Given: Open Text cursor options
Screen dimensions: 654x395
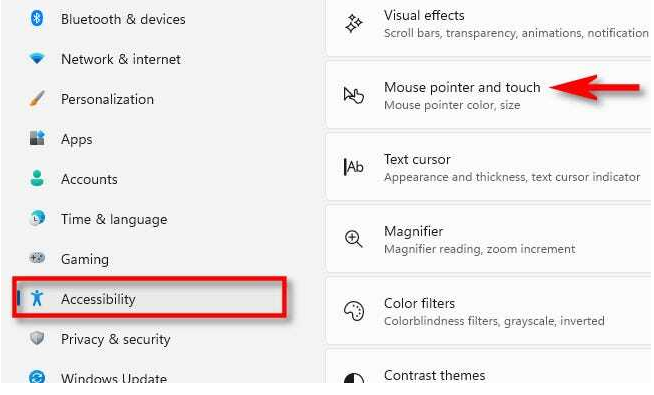Looking at the screenshot, I should point(489,167).
